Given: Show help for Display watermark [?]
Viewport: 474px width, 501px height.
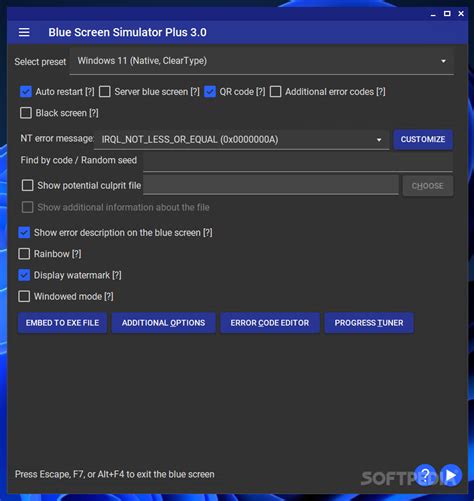Looking at the screenshot, I should tap(117, 275).
